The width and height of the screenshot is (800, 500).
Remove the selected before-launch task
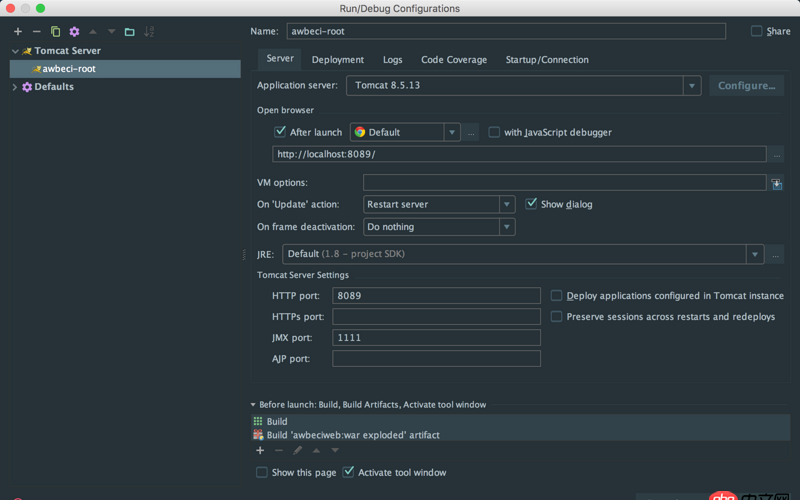(279, 451)
